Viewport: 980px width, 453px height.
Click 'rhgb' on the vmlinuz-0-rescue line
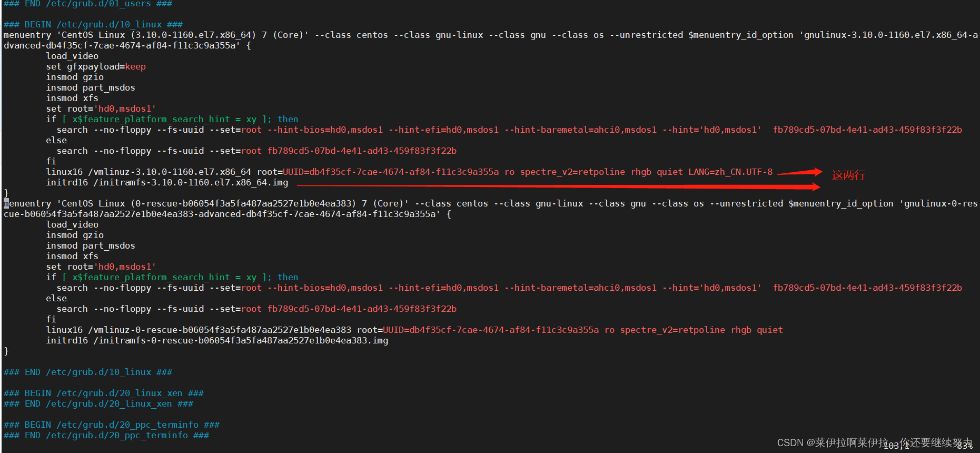pyautogui.click(x=741, y=330)
